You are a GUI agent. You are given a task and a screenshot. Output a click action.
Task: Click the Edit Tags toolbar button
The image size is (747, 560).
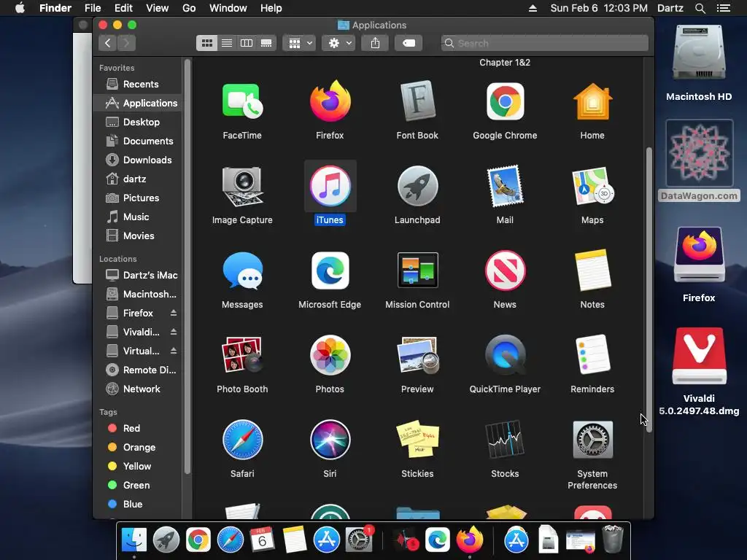[x=409, y=43]
